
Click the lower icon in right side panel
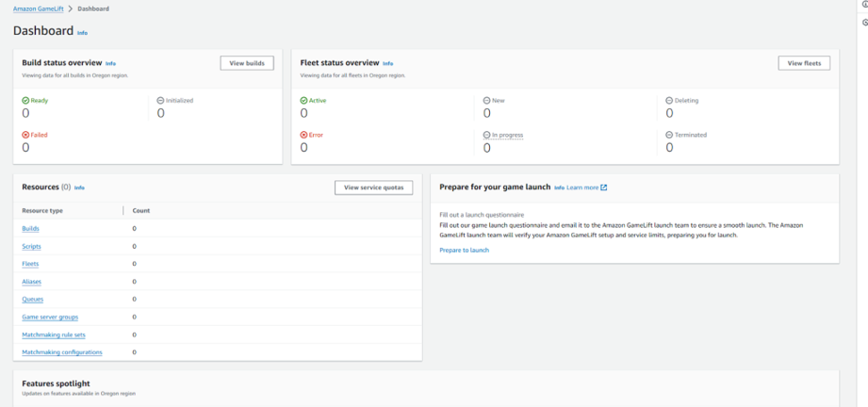865,23
